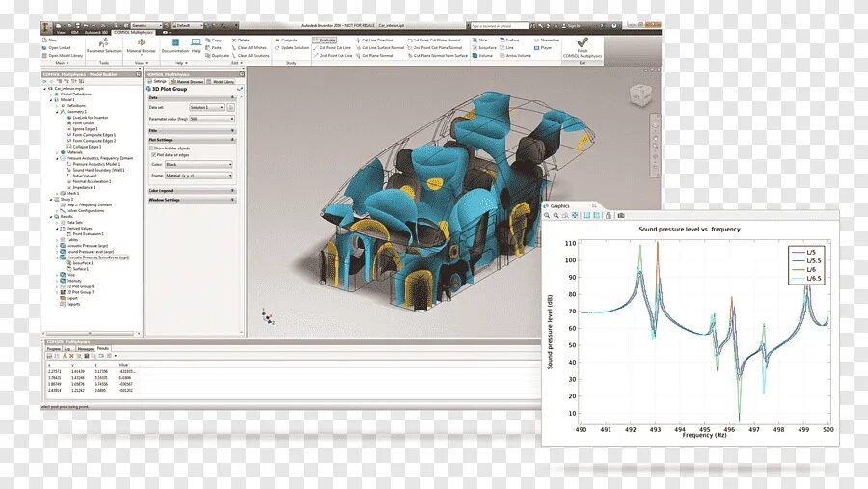
Task: Select the Material Browser panel tab
Action: 187,81
